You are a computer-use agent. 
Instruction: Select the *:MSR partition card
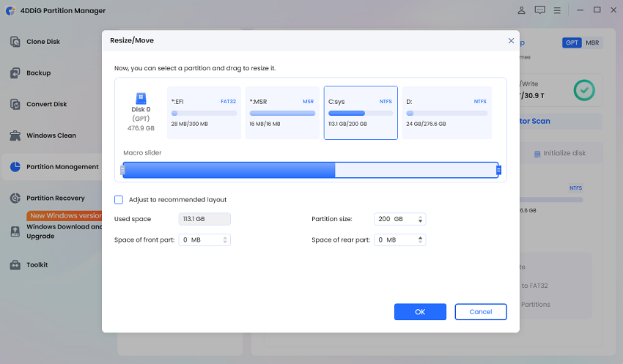[282, 113]
